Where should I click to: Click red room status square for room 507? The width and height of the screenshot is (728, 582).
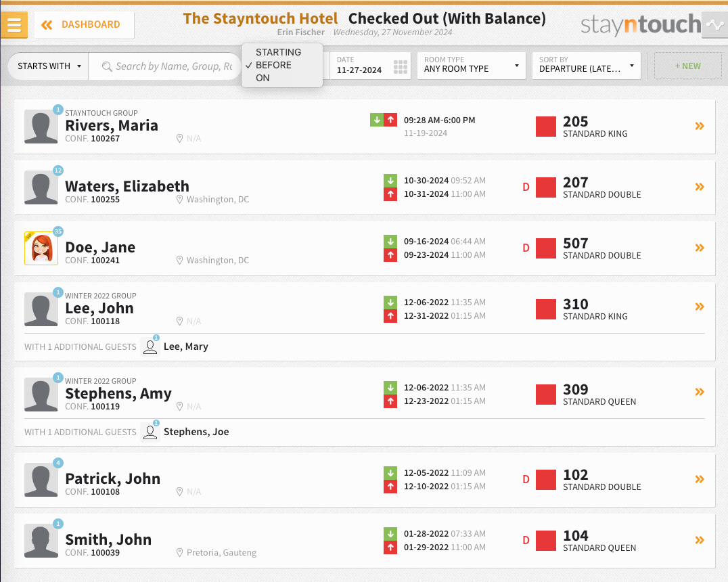[545, 248]
